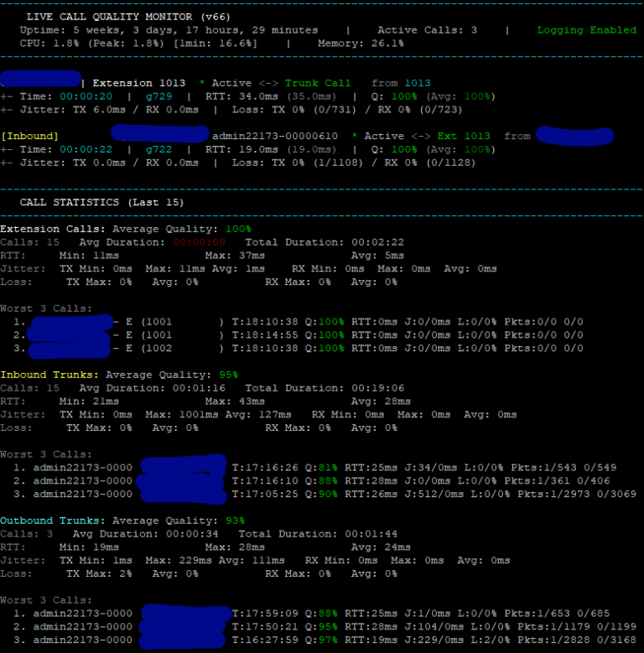Click extension RTT Max: 37ms
The height and width of the screenshot is (653, 644).
point(235,256)
